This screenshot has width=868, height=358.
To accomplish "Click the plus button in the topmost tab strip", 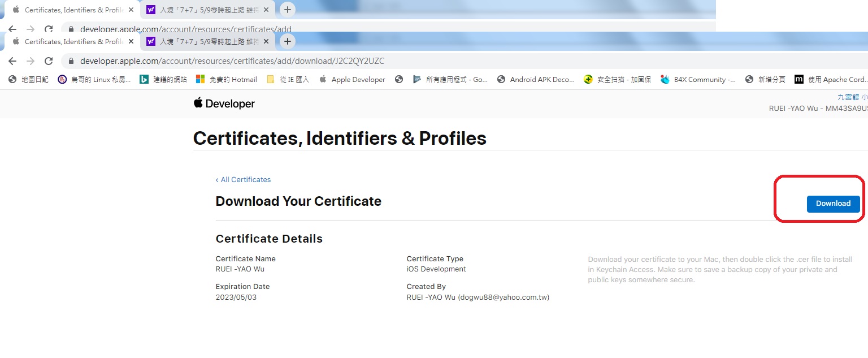I will [x=288, y=10].
